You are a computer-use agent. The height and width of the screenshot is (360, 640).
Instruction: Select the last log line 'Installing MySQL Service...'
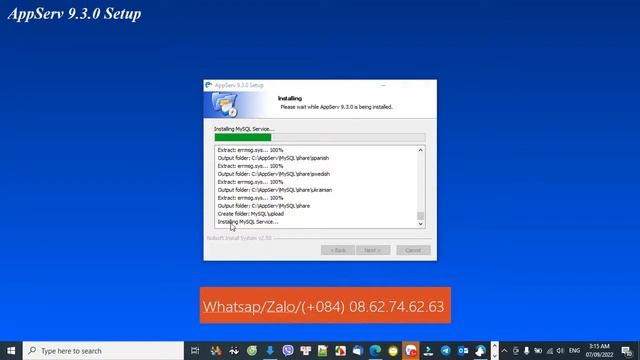[248, 222]
